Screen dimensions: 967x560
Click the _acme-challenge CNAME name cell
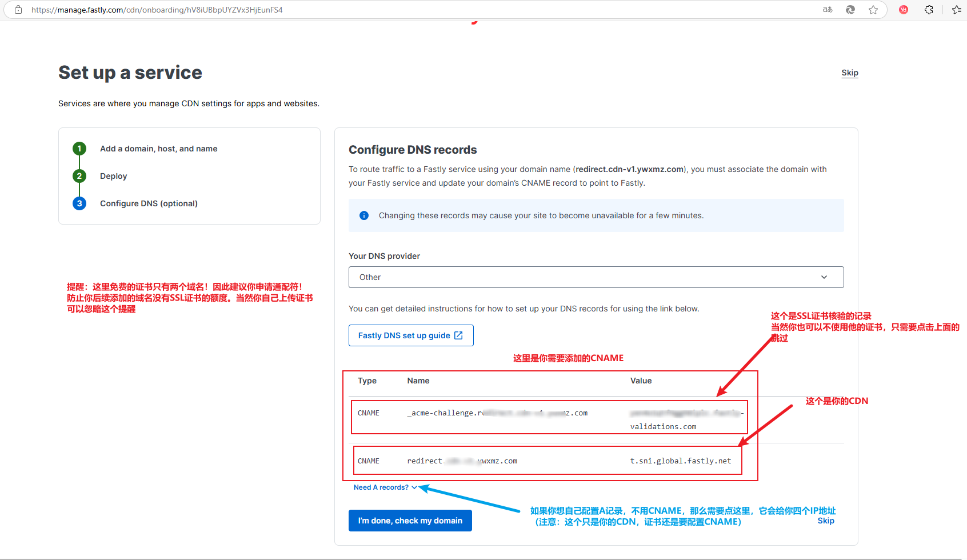coord(497,413)
